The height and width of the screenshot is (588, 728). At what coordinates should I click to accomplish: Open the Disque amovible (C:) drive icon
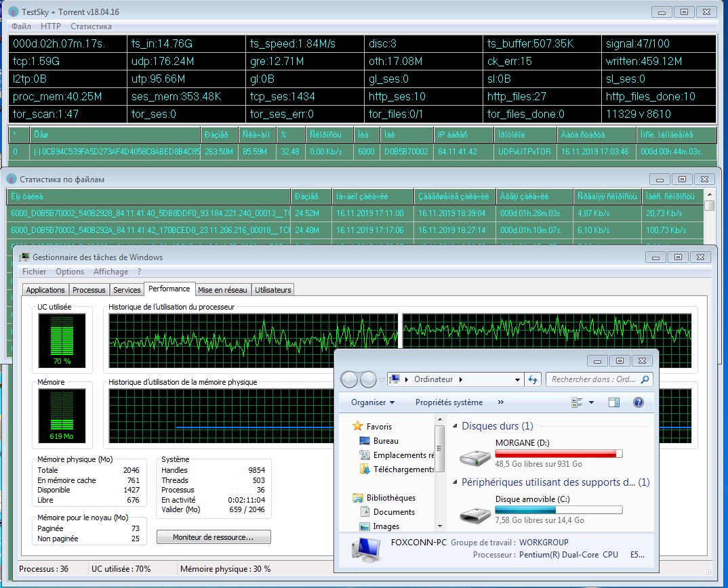[474, 513]
